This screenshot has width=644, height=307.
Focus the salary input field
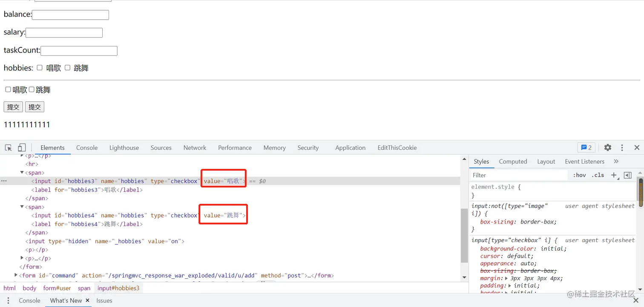coord(64,33)
